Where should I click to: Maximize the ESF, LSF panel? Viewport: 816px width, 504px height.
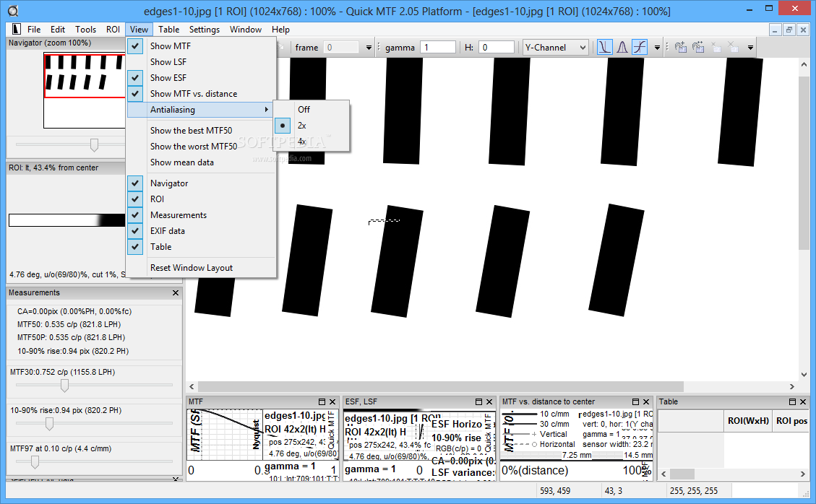478,401
